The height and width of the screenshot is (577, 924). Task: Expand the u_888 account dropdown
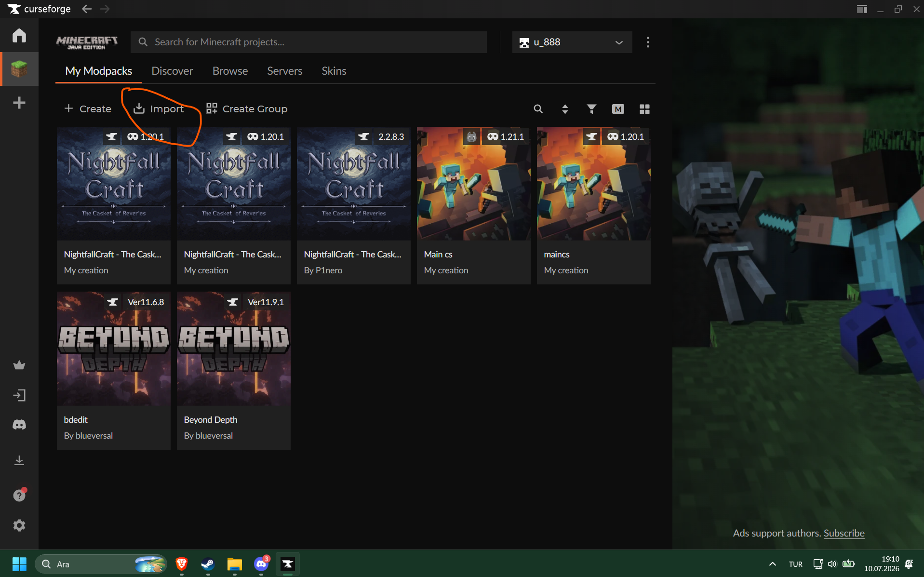click(x=572, y=42)
